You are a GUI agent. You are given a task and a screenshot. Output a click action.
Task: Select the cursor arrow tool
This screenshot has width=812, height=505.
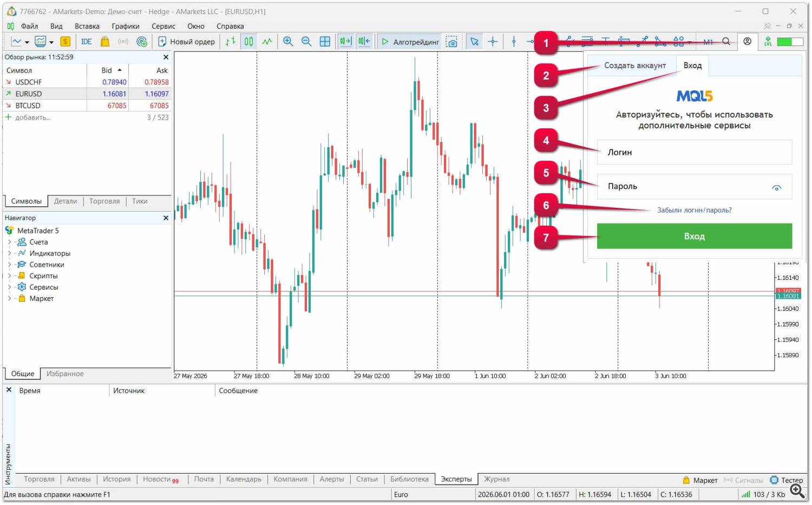click(x=474, y=42)
